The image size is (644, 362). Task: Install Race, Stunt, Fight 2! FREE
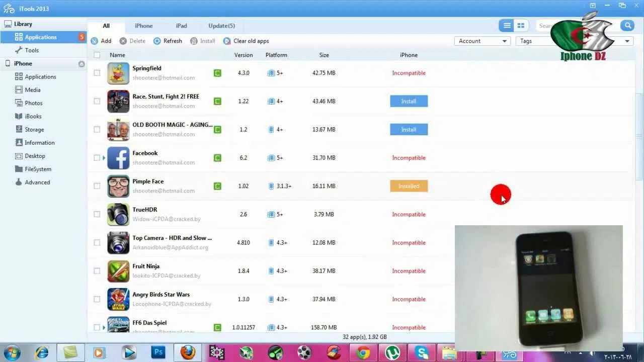click(x=409, y=101)
